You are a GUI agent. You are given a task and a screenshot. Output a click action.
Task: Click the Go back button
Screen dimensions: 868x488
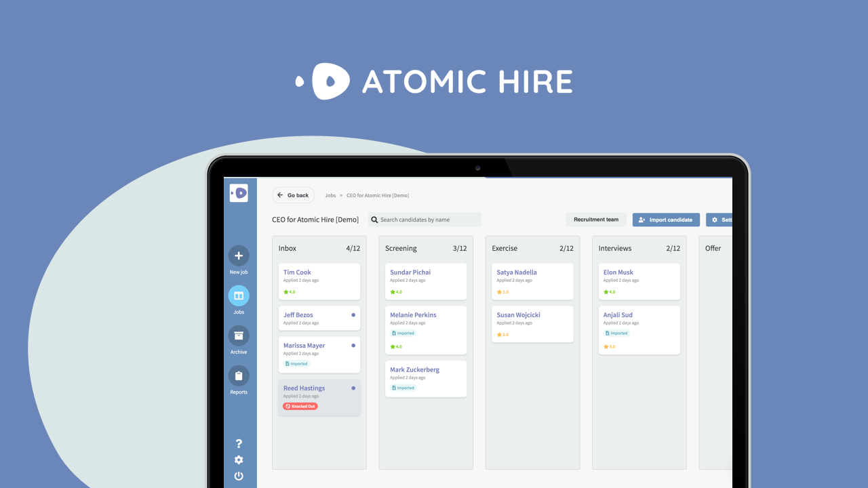point(294,195)
